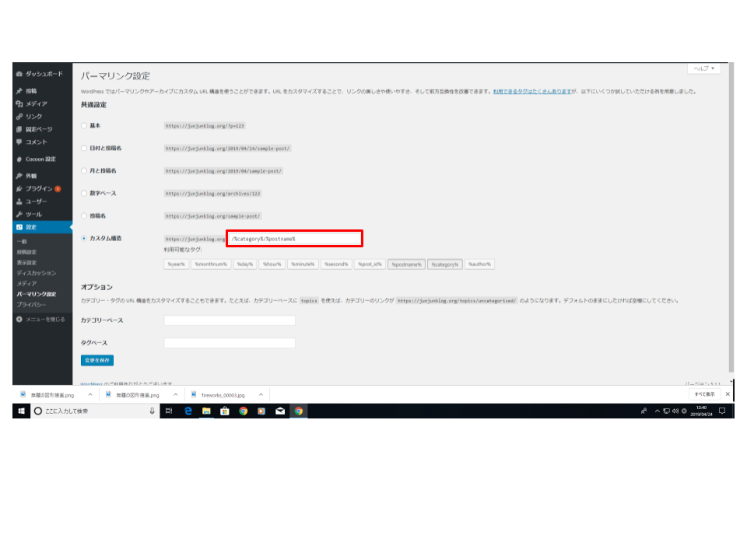Open the ダッシュボード dashboard icon in sidebar
747x560 pixels.
click(x=19, y=75)
